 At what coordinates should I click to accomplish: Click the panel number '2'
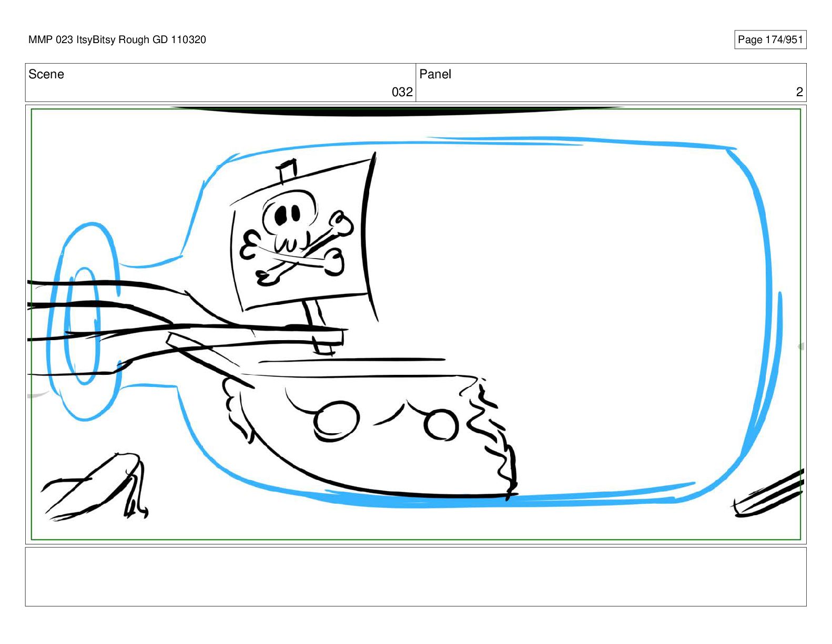pyautogui.click(x=799, y=93)
